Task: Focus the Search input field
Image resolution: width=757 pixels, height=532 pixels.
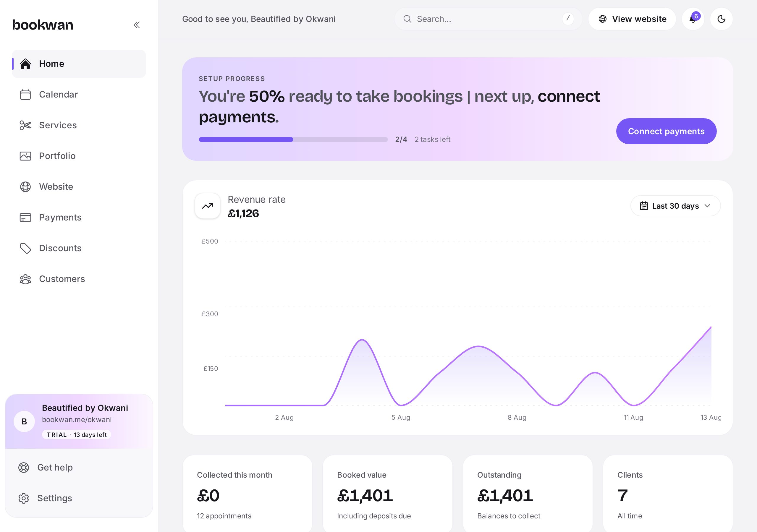Action: [488, 19]
